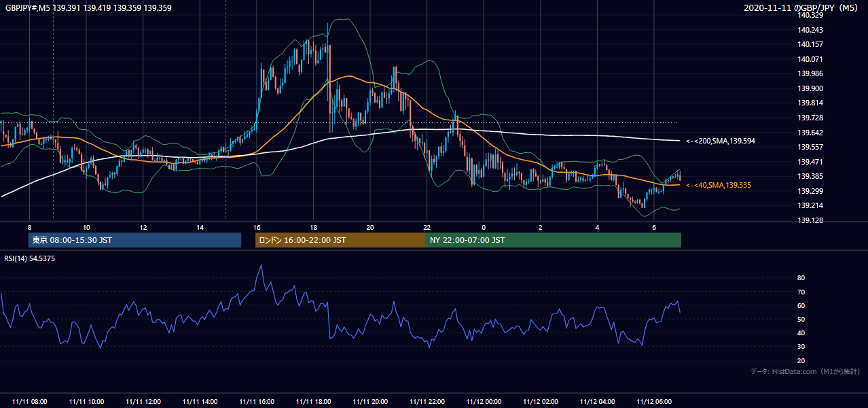Viewport: 868px width, 408px height.
Task: Click the 139.214 price axis value
Action: pyautogui.click(x=810, y=206)
